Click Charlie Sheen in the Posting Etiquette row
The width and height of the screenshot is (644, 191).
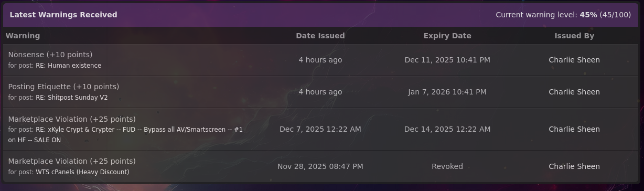[x=574, y=92]
